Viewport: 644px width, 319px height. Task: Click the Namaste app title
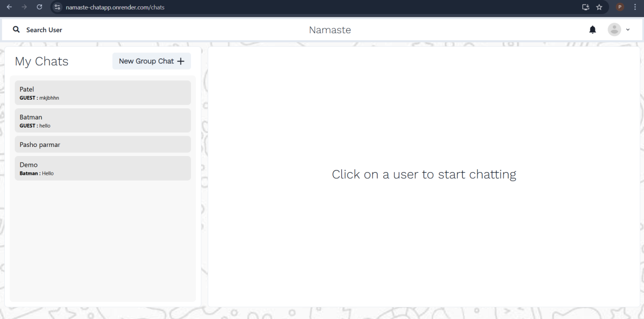click(x=330, y=30)
